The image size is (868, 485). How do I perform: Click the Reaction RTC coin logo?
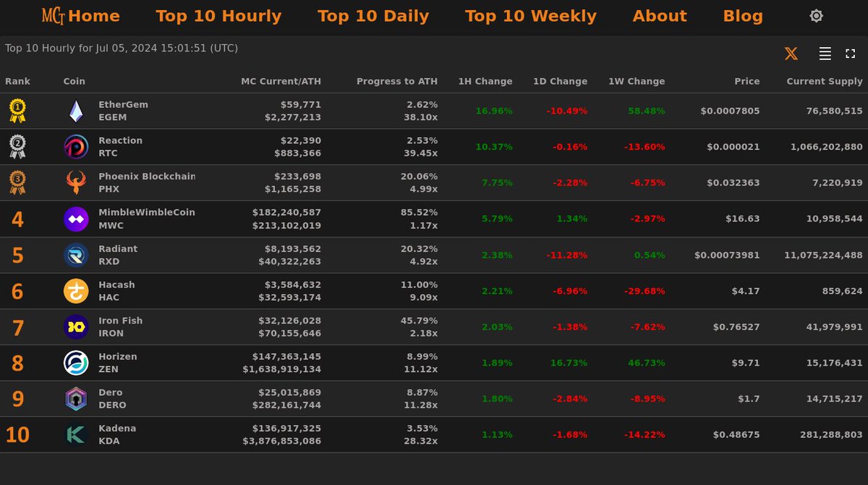coord(76,147)
